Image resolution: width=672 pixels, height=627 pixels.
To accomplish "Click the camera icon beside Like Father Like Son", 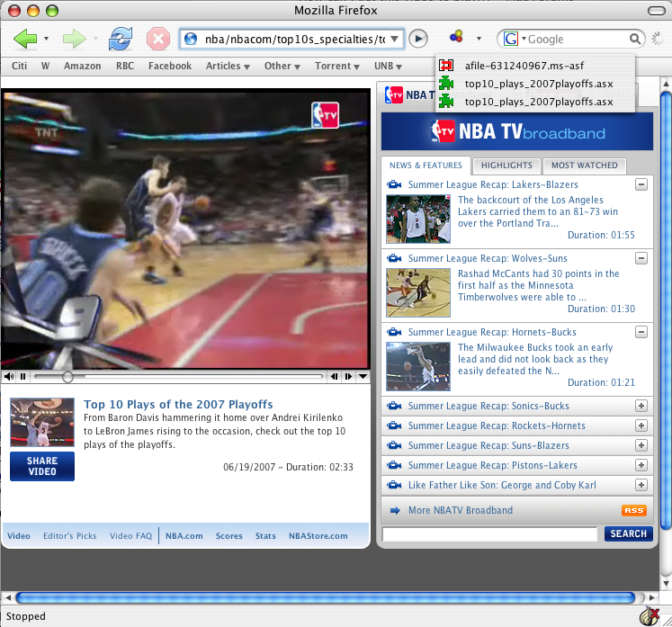I will coord(394,485).
